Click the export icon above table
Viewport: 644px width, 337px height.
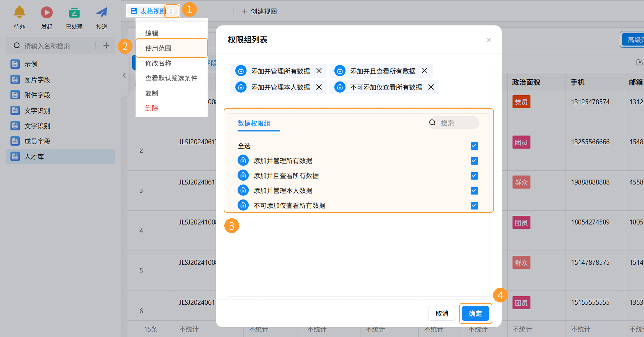point(639,63)
